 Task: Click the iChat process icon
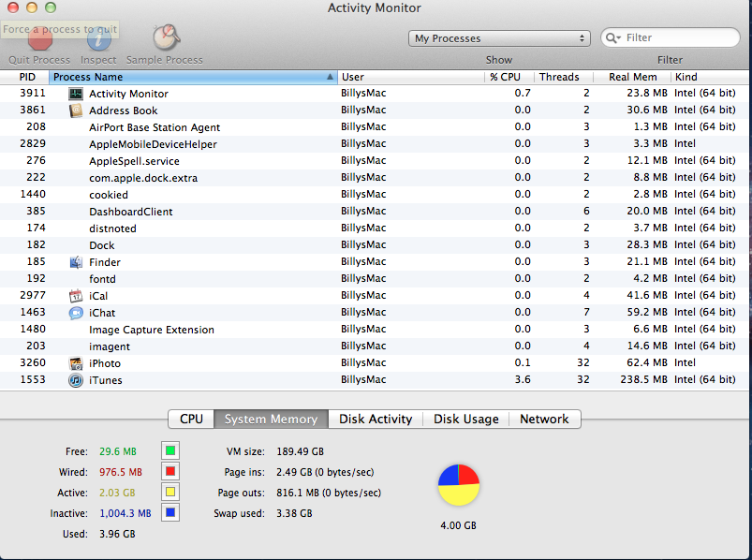click(x=76, y=313)
